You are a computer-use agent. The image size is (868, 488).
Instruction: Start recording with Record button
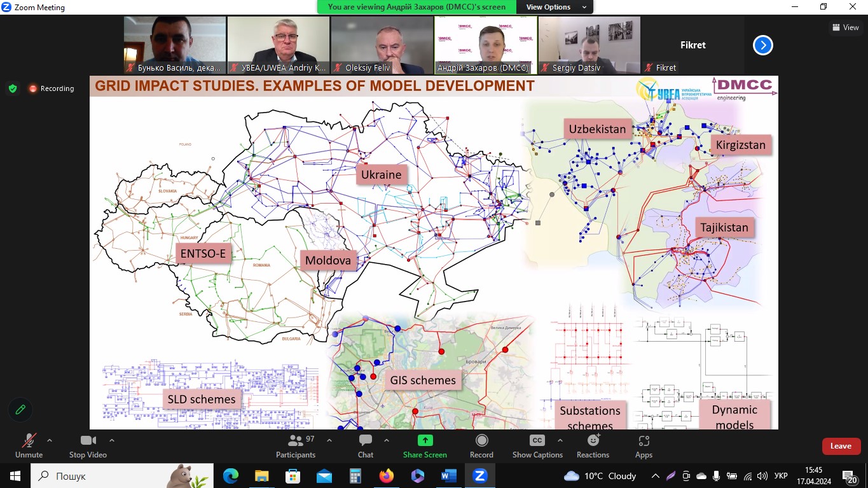point(481,446)
